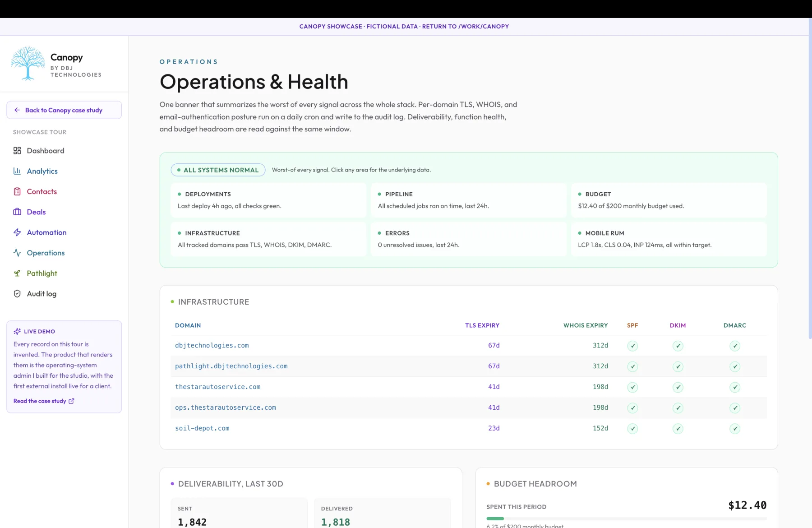Click the Live Demo sparkle icon
Screen dimensions: 812x528
17,331
